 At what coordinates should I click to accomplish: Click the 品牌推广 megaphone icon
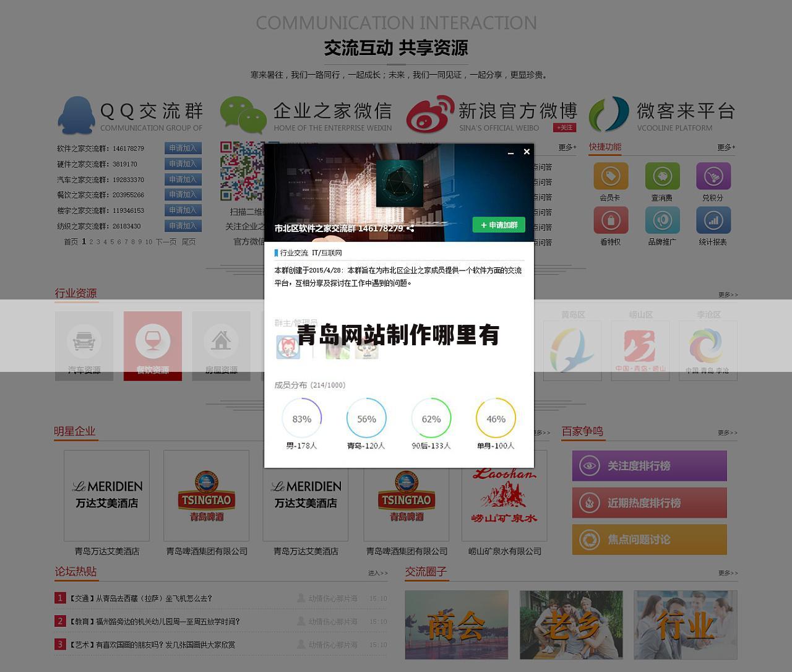[x=663, y=220]
